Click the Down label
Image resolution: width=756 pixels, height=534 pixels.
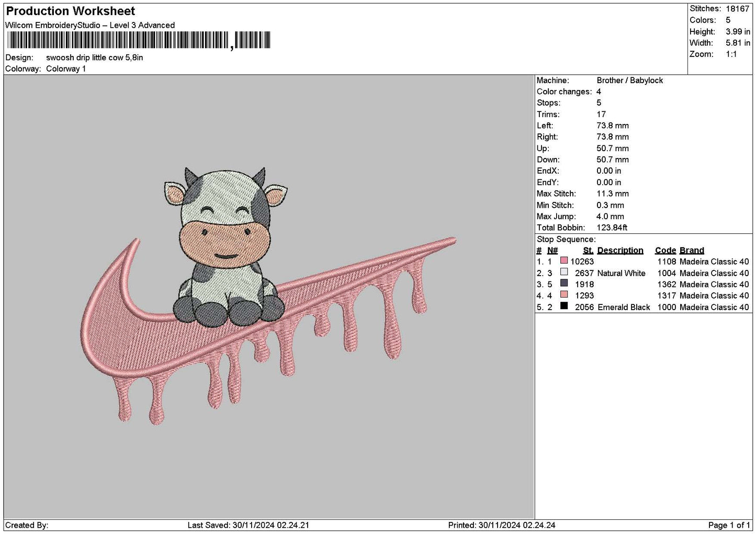click(x=548, y=160)
